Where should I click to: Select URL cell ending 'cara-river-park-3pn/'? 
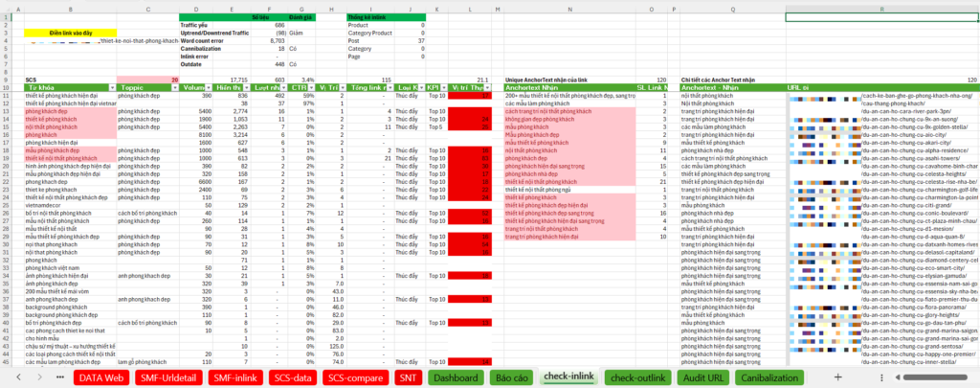point(881,111)
